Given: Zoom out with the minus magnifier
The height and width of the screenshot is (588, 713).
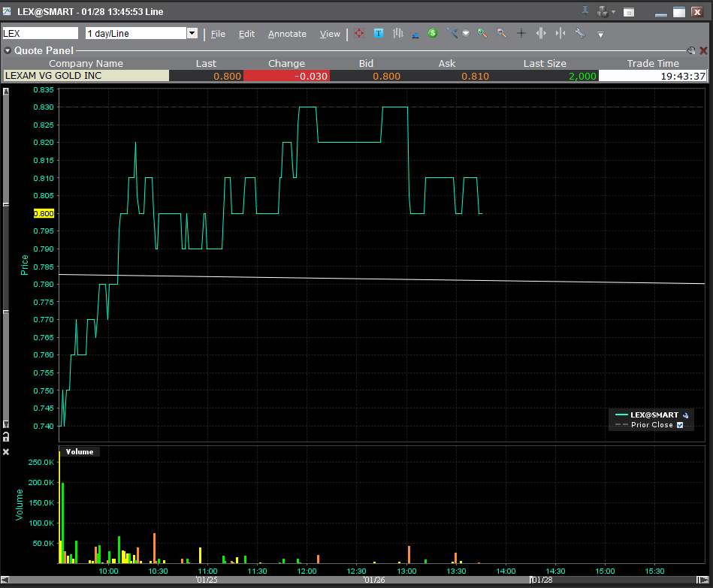Looking at the screenshot, I should [501, 34].
